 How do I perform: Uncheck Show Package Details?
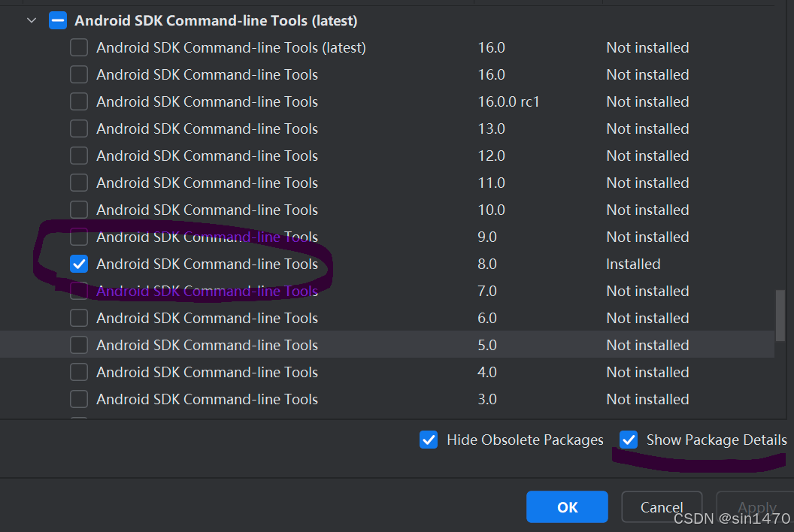[x=629, y=440]
